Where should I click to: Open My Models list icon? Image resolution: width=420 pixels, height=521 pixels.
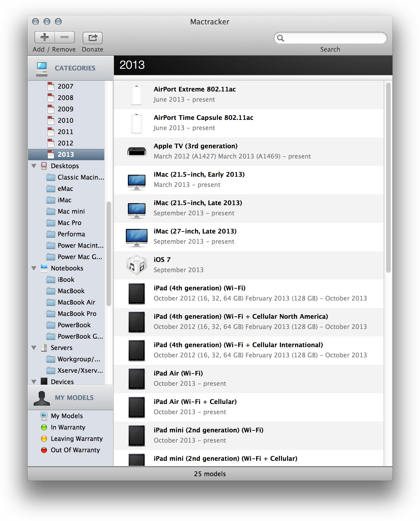pyautogui.click(x=44, y=416)
